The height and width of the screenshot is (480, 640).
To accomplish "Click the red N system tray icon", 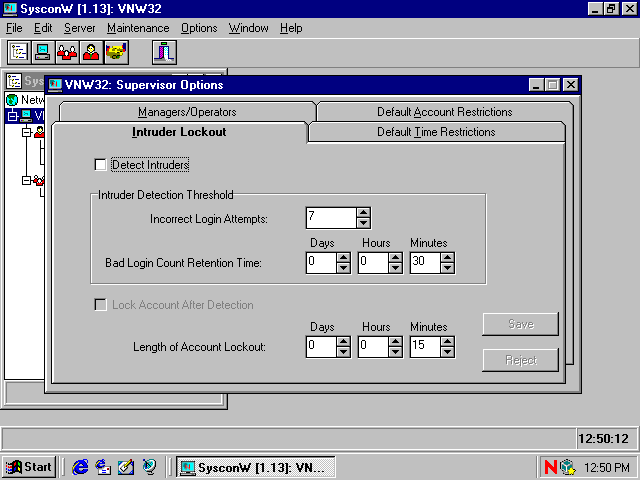I will 551,467.
